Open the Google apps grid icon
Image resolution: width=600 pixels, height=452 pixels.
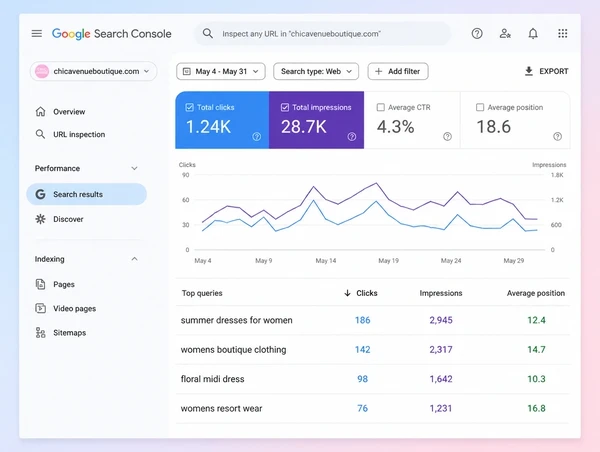point(562,33)
